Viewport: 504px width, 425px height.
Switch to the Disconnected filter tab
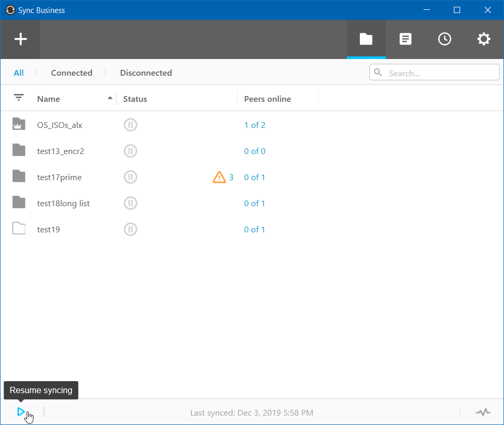click(146, 73)
